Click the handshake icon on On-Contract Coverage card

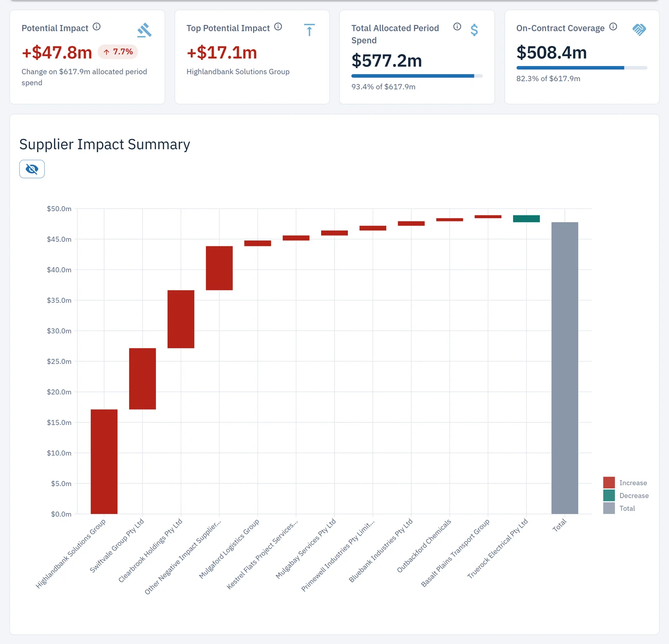click(639, 30)
